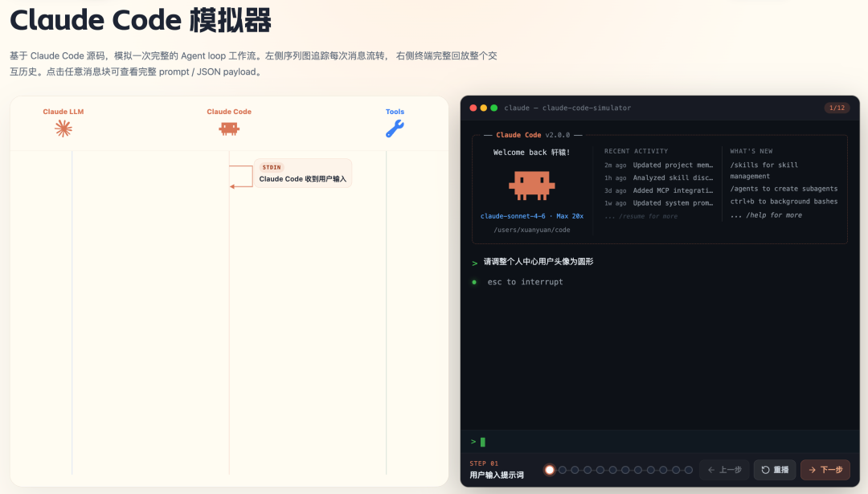Click the blue Tools wrench icon
Image resolution: width=868 pixels, height=494 pixels.
pyautogui.click(x=395, y=129)
